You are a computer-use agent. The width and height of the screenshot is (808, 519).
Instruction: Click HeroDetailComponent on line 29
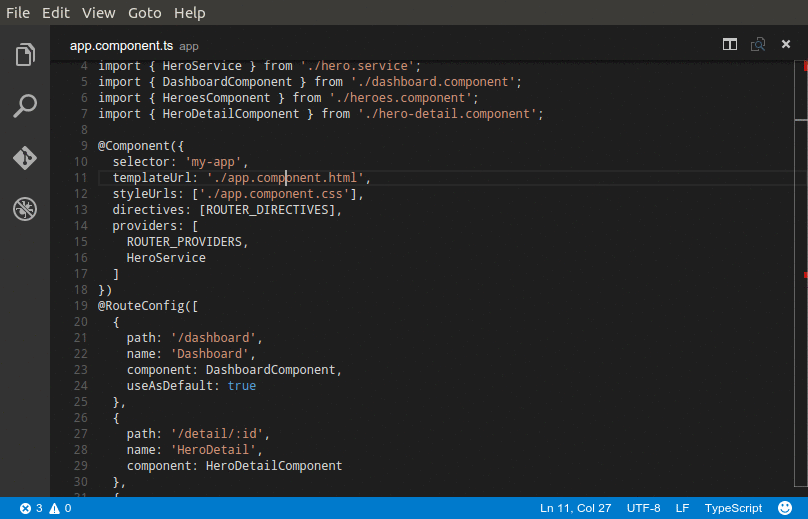click(274, 465)
